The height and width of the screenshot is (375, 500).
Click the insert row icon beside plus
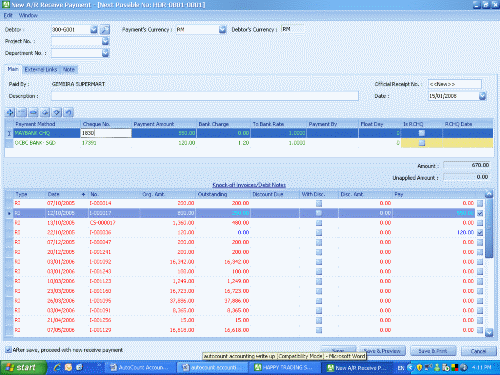pyautogui.click(x=22, y=112)
